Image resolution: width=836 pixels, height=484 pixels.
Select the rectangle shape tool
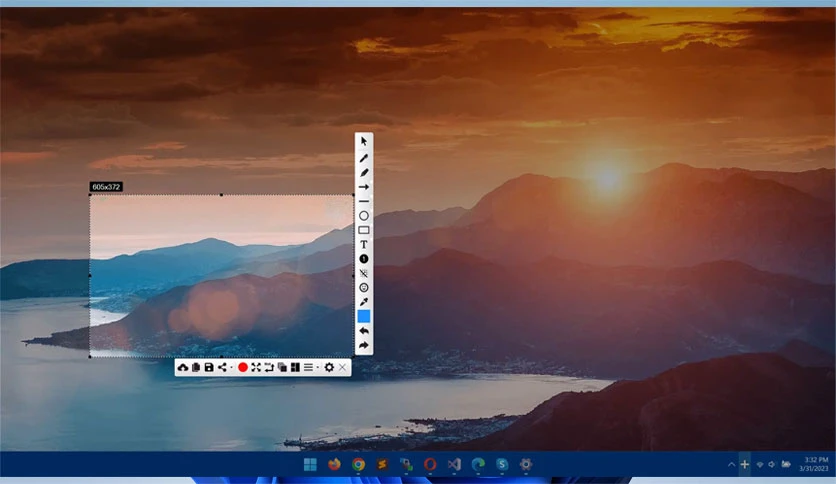364,230
